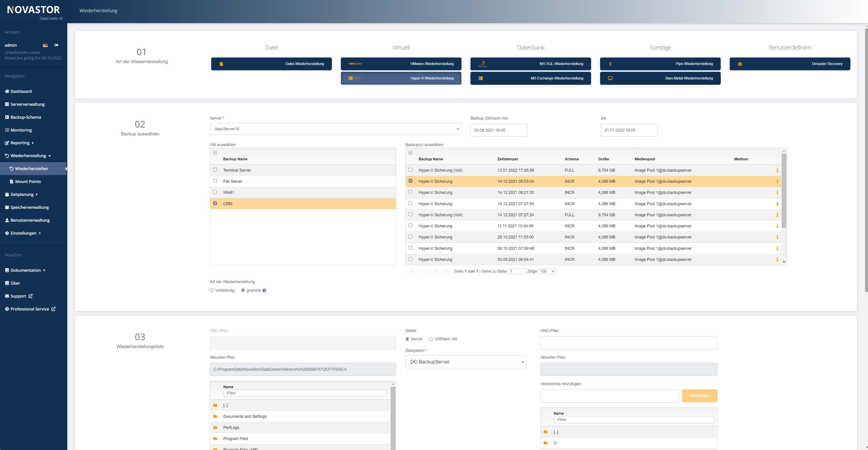Expand the Dokumentation menu

click(25, 270)
